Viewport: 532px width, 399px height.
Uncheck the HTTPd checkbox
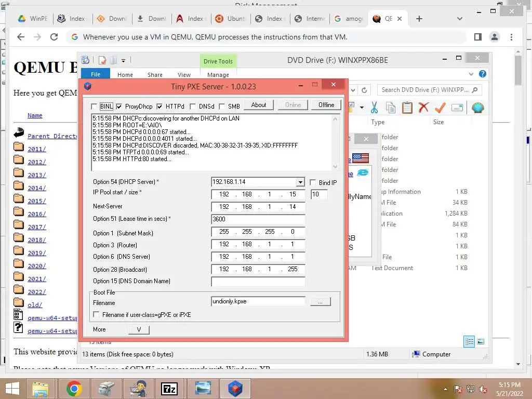tap(159, 107)
